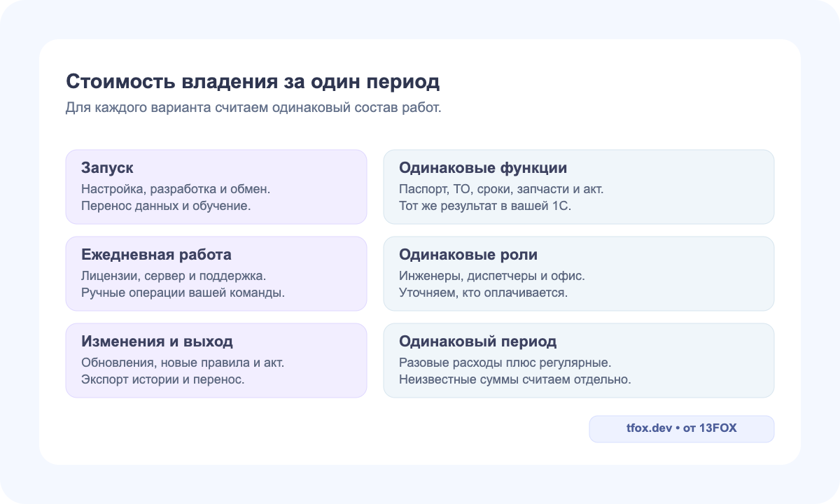Click the line Тот же результат в вашей 1С
The height and width of the screenshot is (504, 840).
[x=485, y=206]
